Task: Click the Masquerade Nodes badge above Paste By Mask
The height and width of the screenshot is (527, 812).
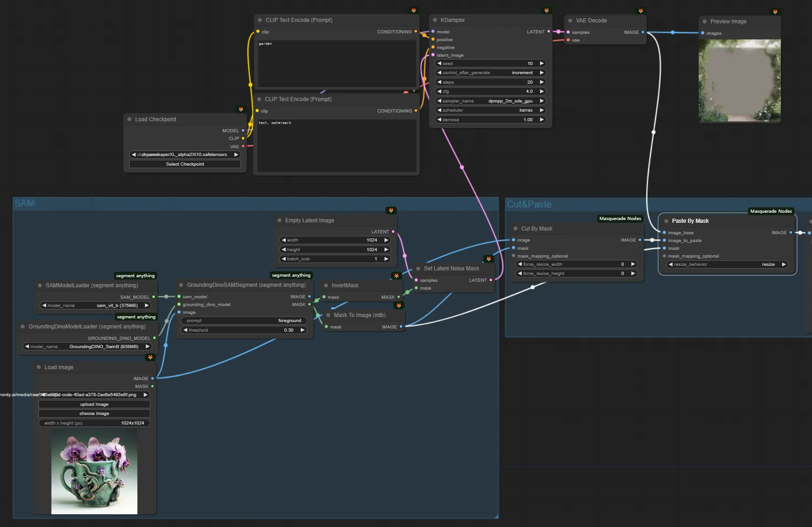Action: 771,211
